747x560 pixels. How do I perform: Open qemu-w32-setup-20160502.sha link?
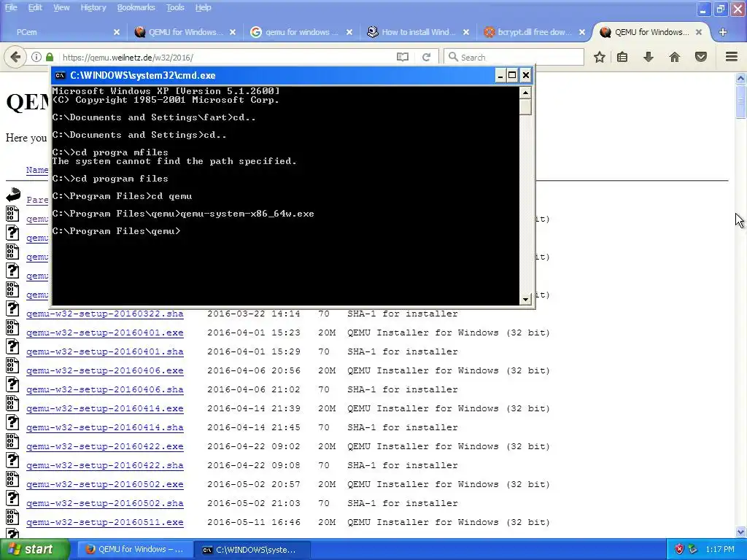click(x=105, y=503)
